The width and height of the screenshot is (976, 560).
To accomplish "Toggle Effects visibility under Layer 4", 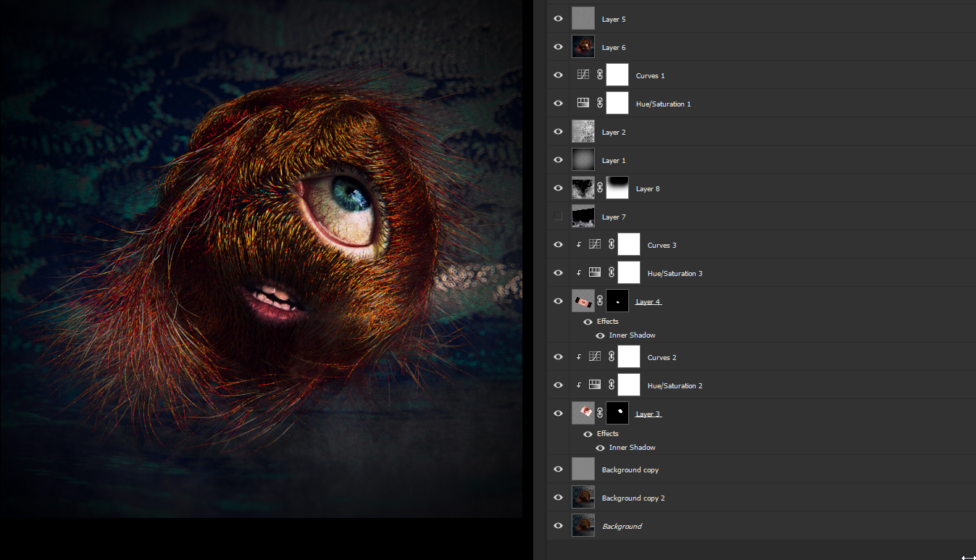I will [x=588, y=322].
